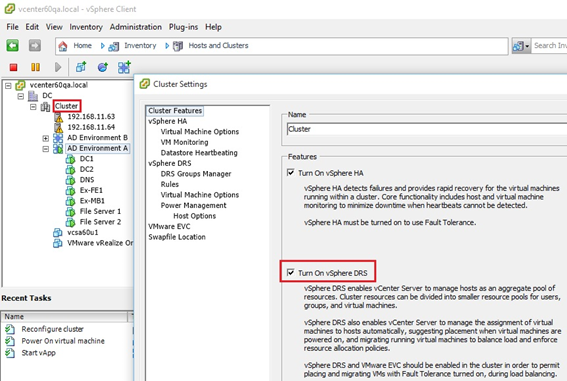
Task: Open the Edit menu
Action: pyautogui.click(x=32, y=27)
